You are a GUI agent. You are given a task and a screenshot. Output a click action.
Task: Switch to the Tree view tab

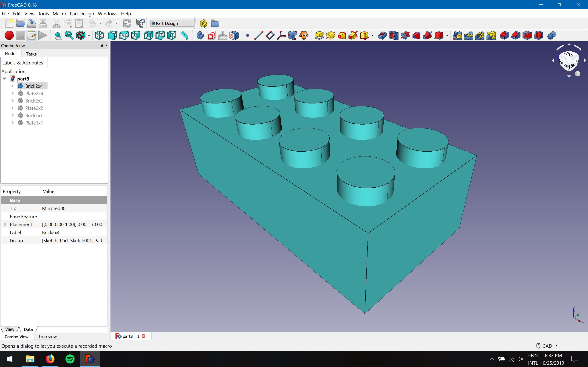pyautogui.click(x=47, y=337)
